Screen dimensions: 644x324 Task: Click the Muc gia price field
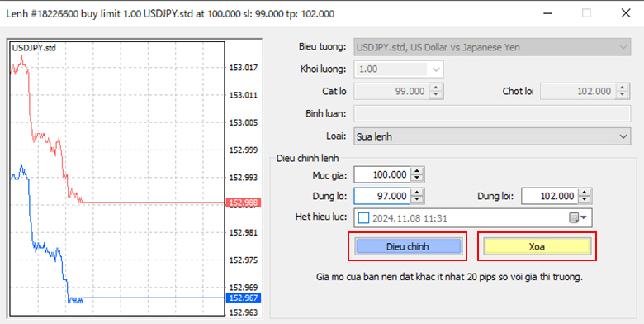pos(382,174)
